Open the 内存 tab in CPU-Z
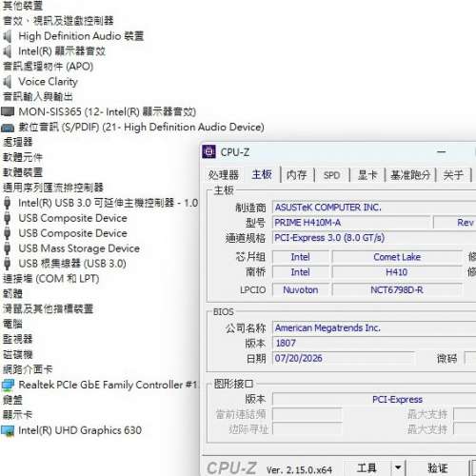The width and height of the screenshot is (476, 476). point(297,175)
